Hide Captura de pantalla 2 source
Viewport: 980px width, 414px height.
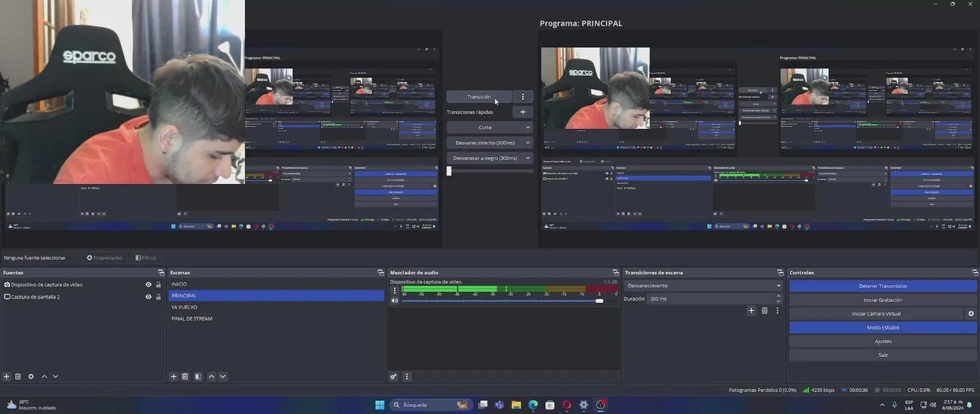pos(148,297)
